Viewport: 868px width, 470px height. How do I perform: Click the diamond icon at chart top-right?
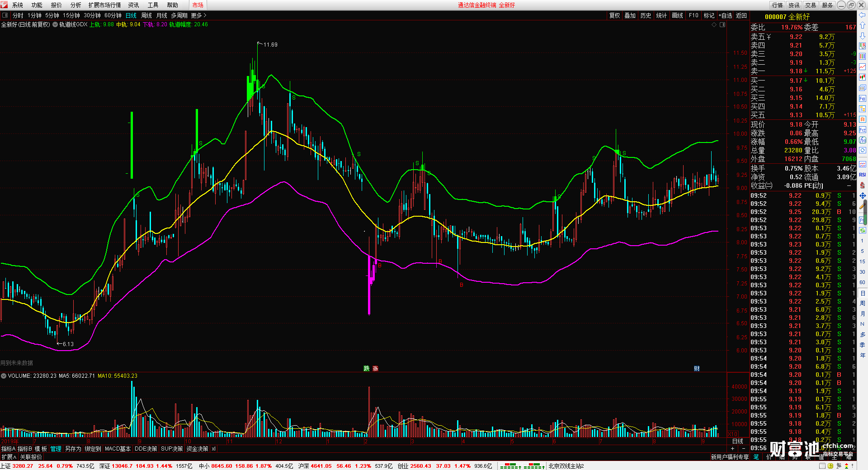click(x=714, y=25)
